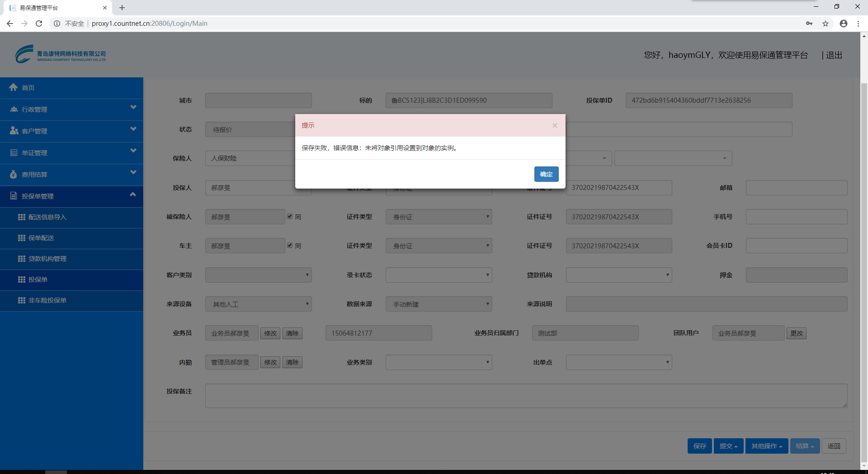The image size is (868, 474).
Task: Open the Chrome three-dot menu
Action: [858, 24]
